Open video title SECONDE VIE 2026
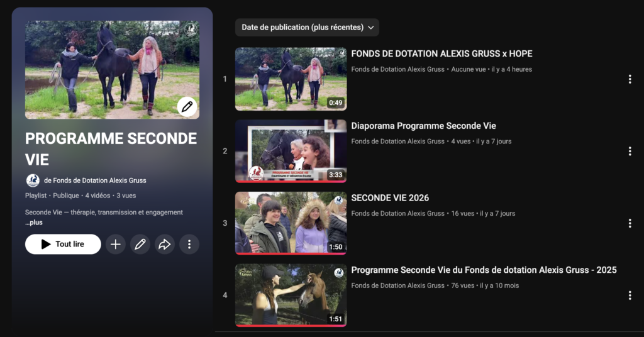644x337 pixels. coord(390,198)
